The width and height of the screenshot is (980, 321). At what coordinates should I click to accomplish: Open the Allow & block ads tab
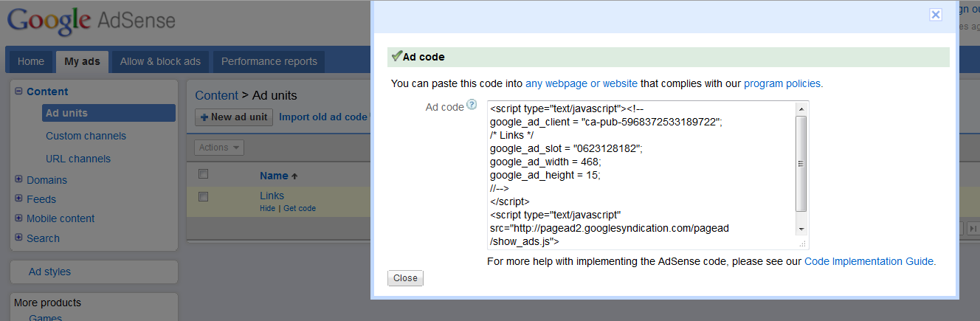coord(160,61)
